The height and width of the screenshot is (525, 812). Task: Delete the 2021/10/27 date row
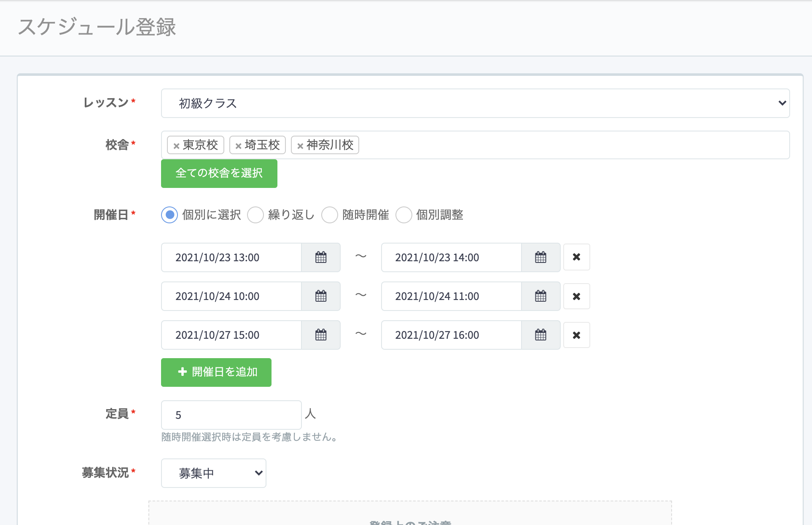point(576,335)
